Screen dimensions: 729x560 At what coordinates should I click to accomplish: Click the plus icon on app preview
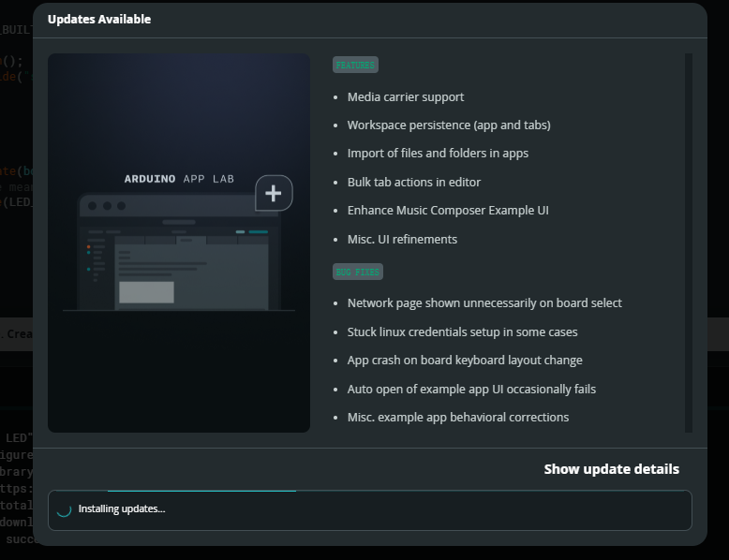274,193
